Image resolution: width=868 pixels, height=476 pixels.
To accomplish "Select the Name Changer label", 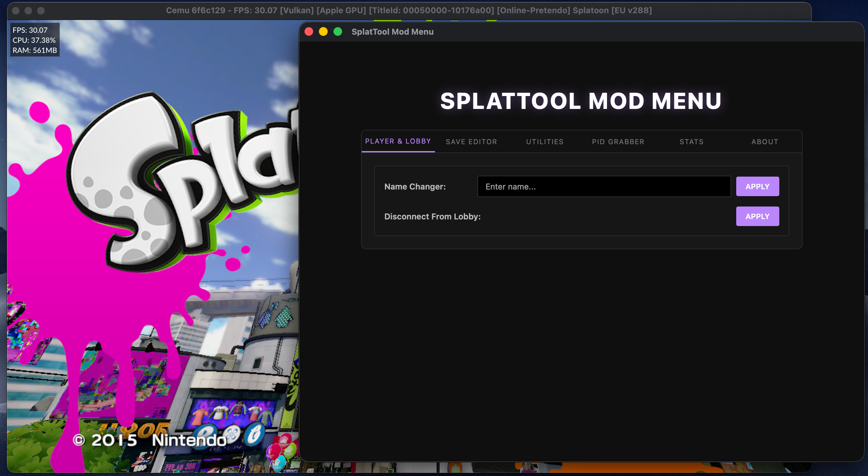I will pyautogui.click(x=415, y=187).
